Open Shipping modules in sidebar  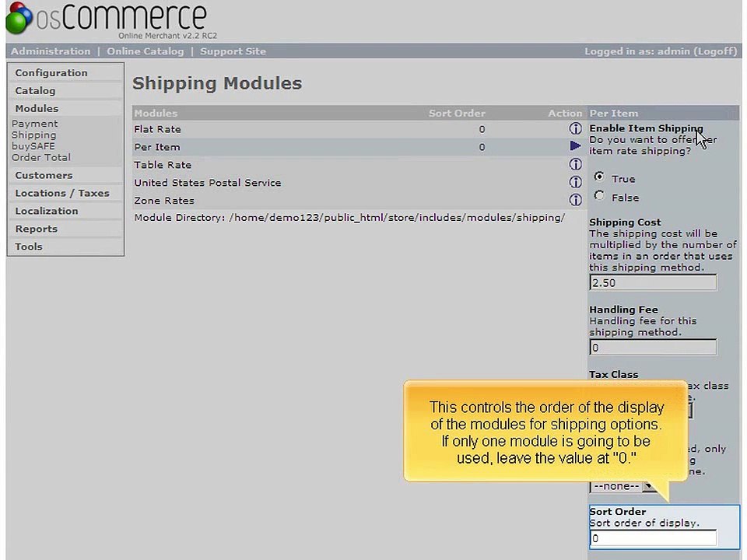[33, 135]
